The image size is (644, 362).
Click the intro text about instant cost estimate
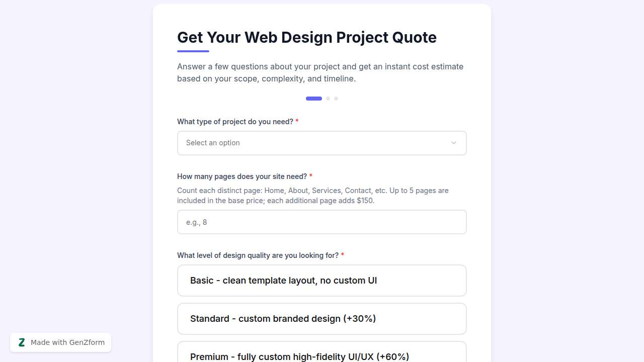point(320,72)
